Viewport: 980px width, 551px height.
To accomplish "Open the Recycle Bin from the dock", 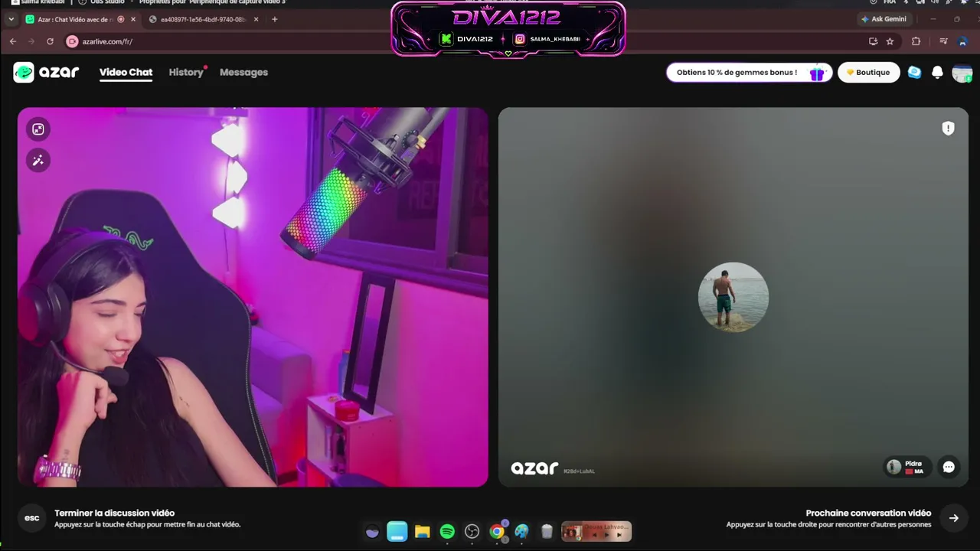I will coord(547,532).
